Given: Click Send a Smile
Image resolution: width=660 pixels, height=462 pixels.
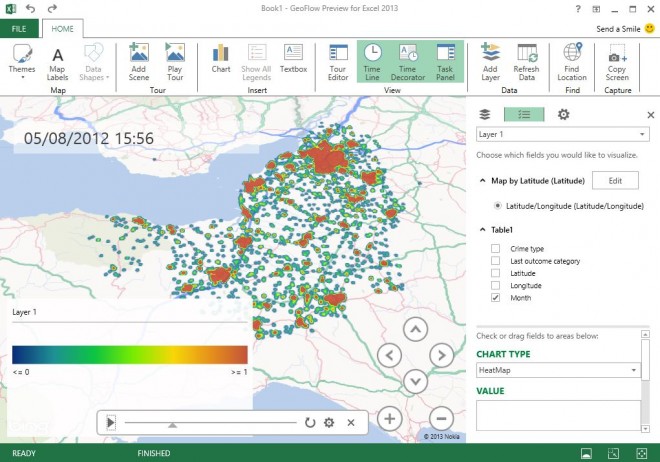Looking at the screenshot, I should (x=625, y=29).
